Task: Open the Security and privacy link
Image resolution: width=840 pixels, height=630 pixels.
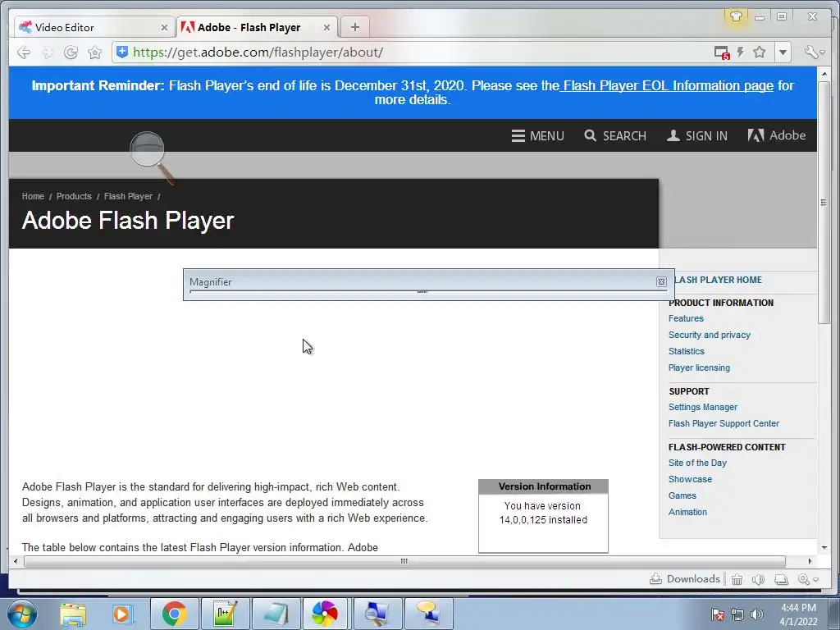Action: 710,335
